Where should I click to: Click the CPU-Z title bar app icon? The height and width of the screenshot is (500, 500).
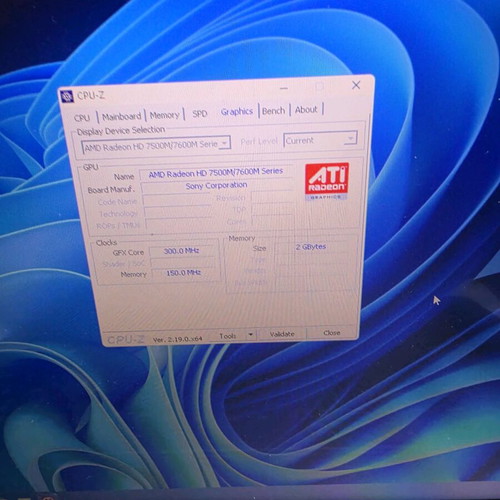tap(67, 97)
